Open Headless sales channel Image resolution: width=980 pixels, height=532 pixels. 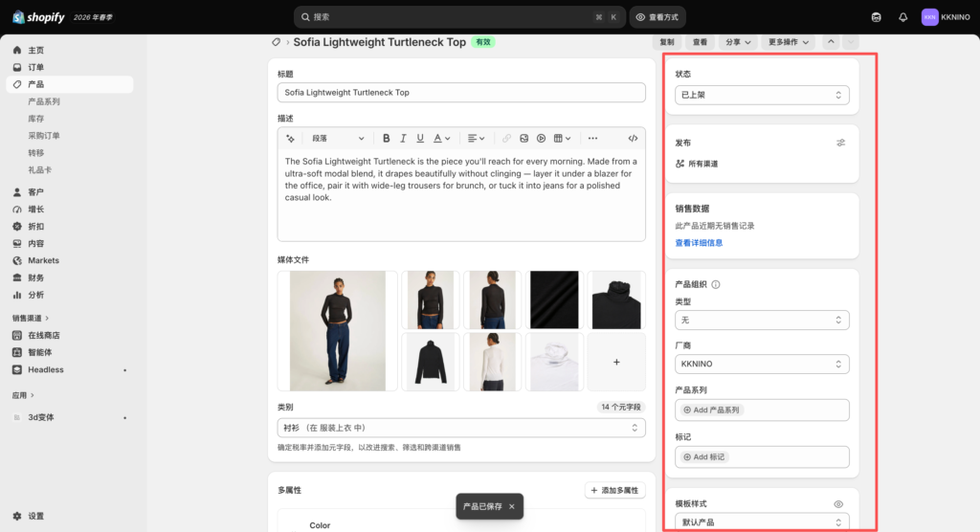point(69,370)
